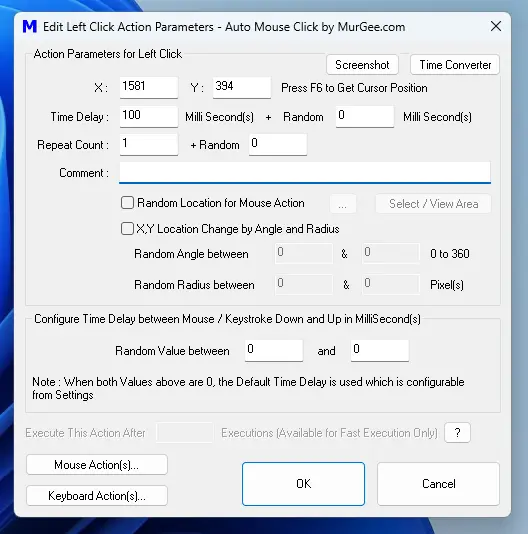This screenshot has width=528, height=534.
Task: Click the 'Random Radius between' label
Action: [194, 285]
